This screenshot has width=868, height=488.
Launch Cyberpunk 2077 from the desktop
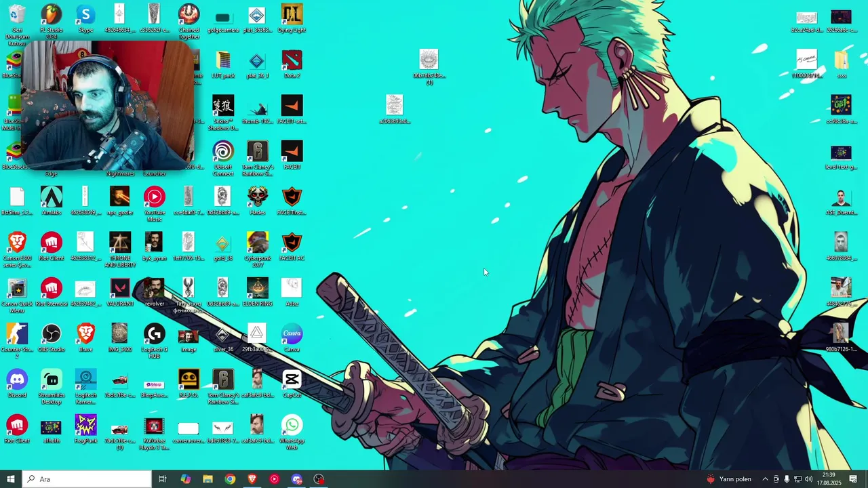pos(257,249)
